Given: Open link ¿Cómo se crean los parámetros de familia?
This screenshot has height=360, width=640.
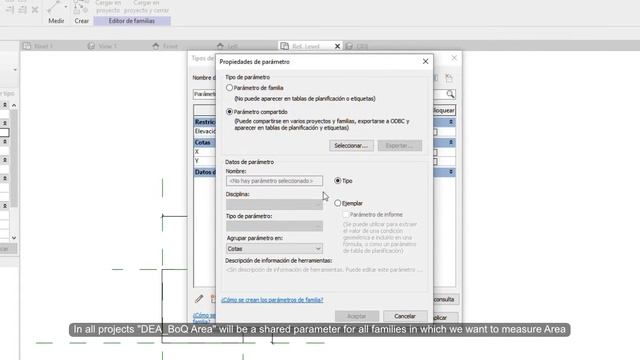Looking at the screenshot, I should (x=272, y=300).
